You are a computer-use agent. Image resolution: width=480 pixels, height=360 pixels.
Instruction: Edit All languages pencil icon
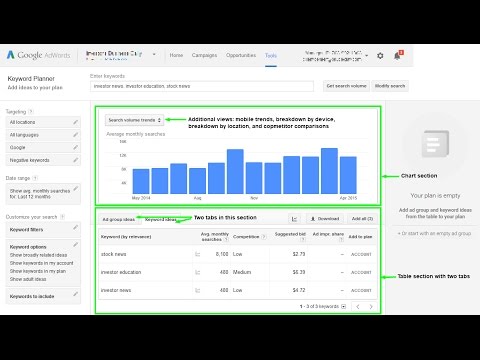point(76,135)
